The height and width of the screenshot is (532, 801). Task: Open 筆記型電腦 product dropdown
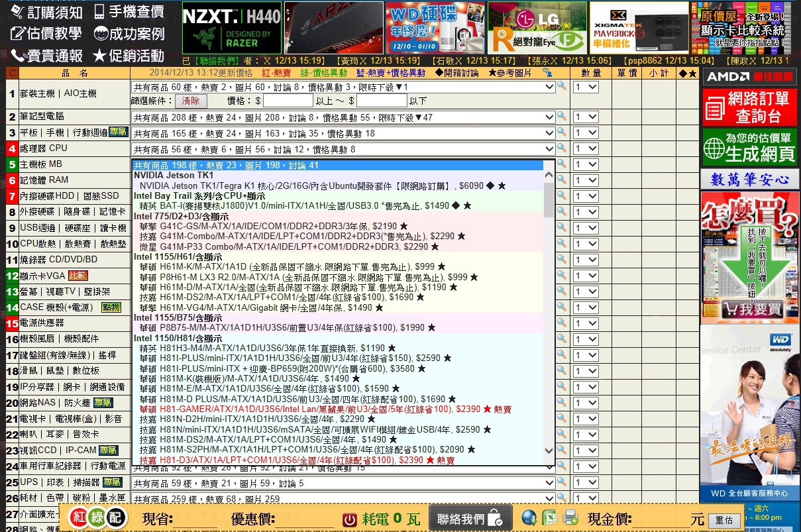point(343,117)
